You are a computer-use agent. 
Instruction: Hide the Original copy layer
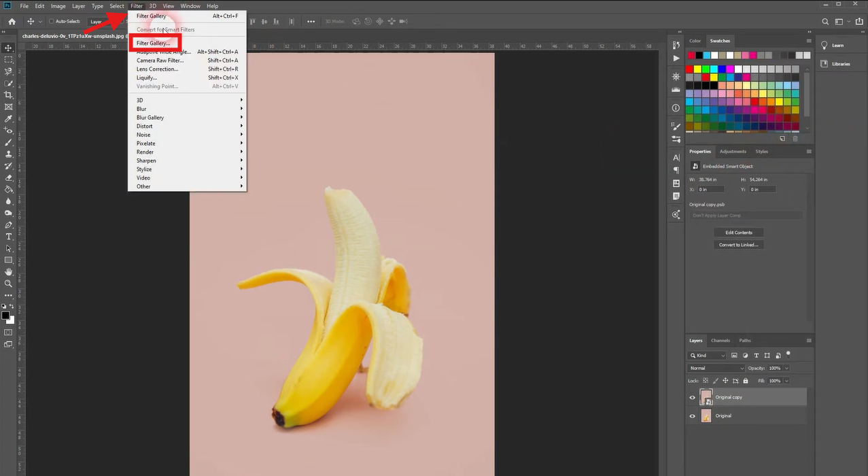pos(692,398)
